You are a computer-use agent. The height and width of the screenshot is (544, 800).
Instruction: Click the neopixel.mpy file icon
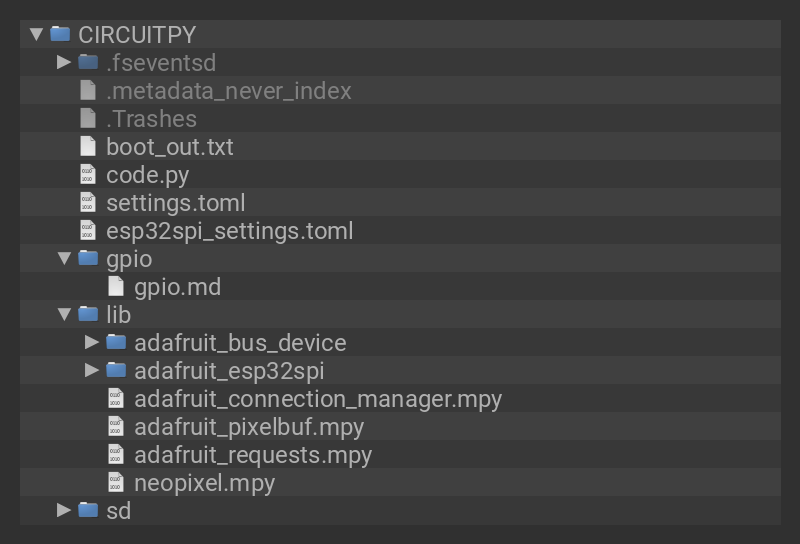(116, 483)
